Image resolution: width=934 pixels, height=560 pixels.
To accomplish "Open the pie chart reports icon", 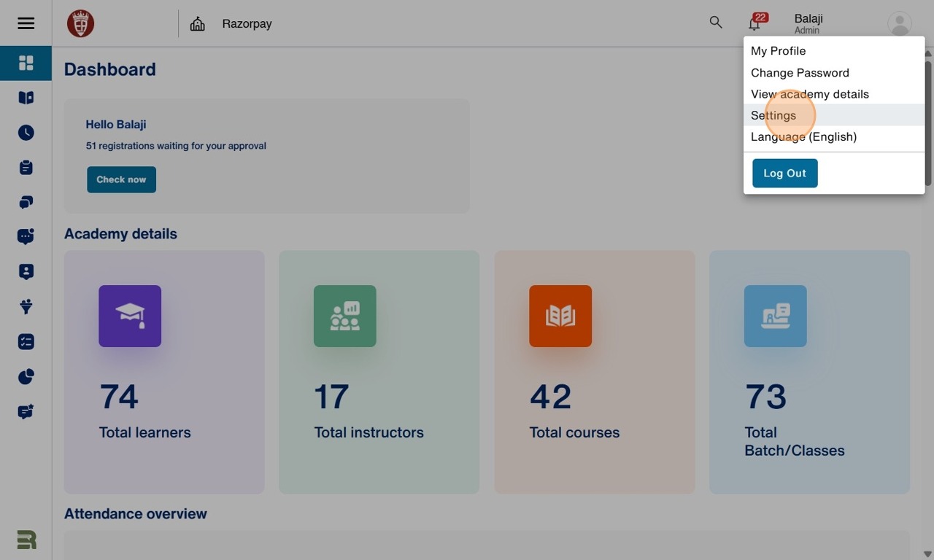I will tap(26, 376).
